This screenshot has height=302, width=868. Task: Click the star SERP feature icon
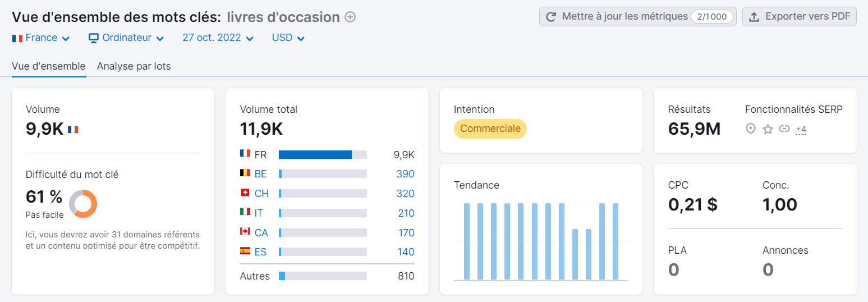click(x=768, y=129)
